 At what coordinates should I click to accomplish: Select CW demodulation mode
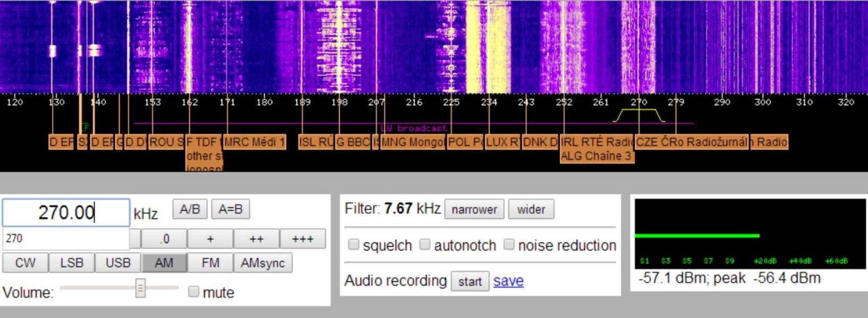[x=25, y=263]
